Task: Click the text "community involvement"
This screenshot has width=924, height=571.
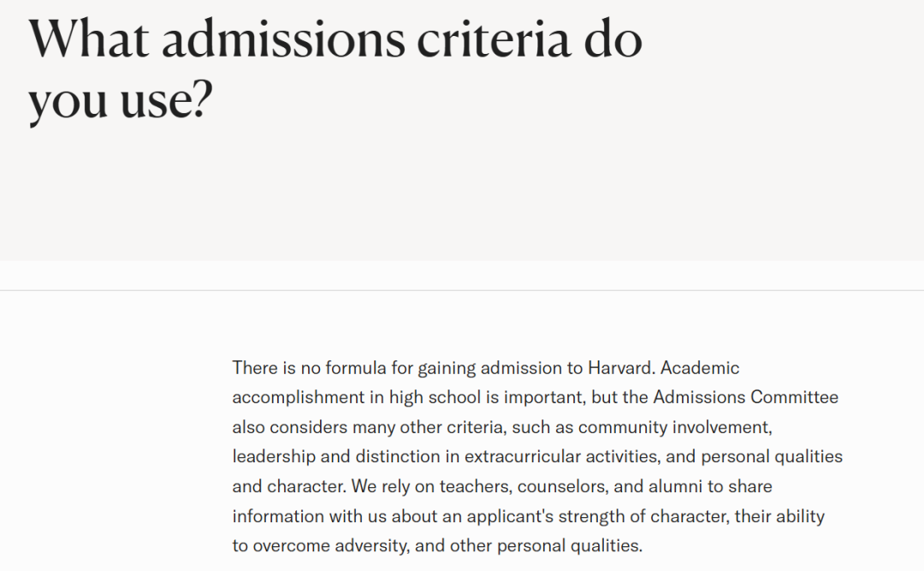Action: pos(674,427)
